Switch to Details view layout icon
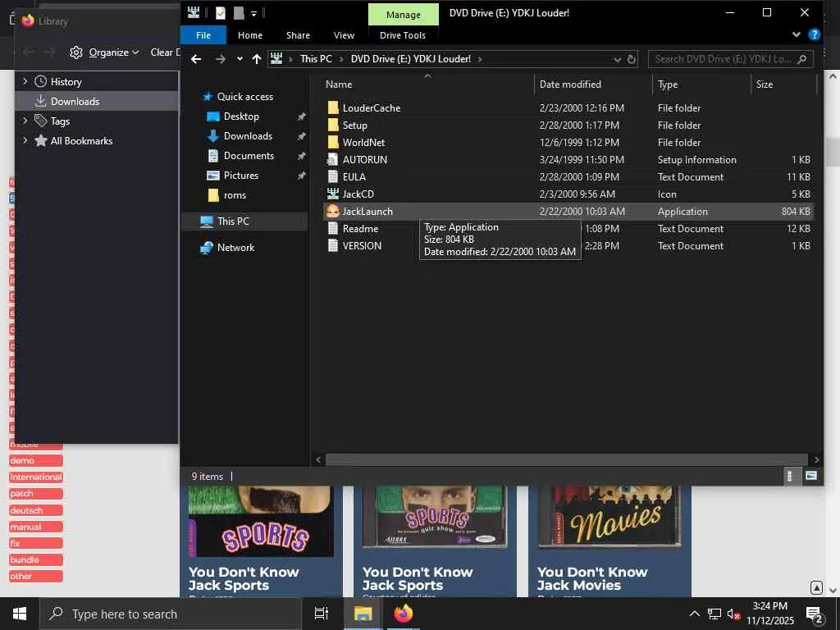 (790, 476)
